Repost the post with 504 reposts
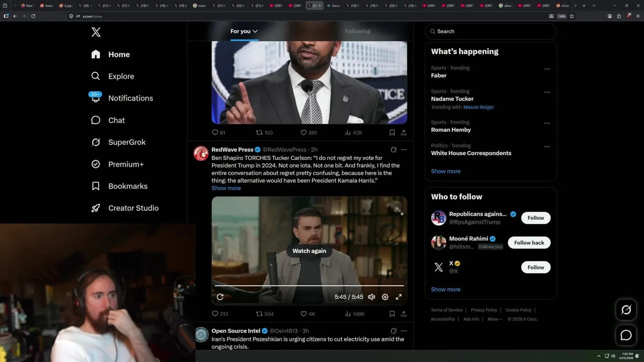Viewport: 644px width, 362px height. [x=265, y=314]
